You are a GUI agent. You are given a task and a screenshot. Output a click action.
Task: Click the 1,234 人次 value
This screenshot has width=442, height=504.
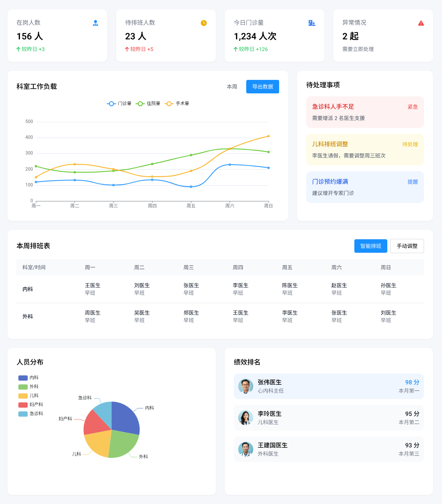pos(255,36)
